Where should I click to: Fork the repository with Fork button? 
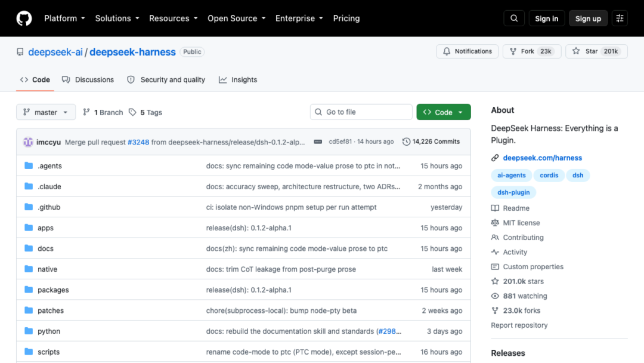click(x=532, y=51)
